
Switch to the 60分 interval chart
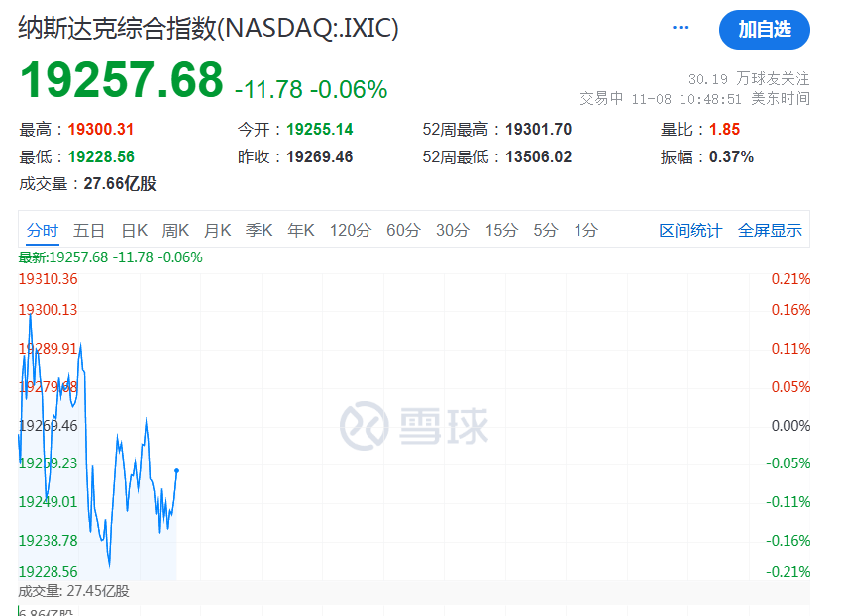(x=402, y=229)
